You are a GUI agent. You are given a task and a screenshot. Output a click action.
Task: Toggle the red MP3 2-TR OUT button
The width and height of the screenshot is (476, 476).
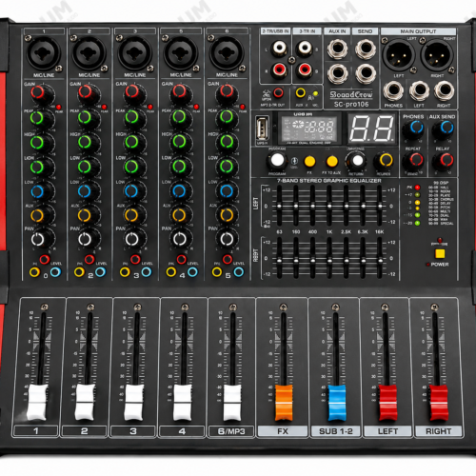tap(278, 92)
